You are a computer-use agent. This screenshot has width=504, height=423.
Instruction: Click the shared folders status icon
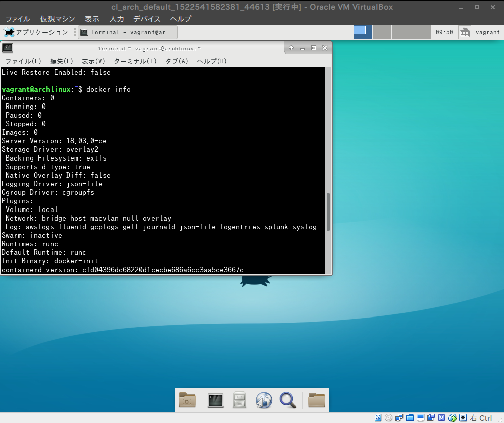[410, 418]
